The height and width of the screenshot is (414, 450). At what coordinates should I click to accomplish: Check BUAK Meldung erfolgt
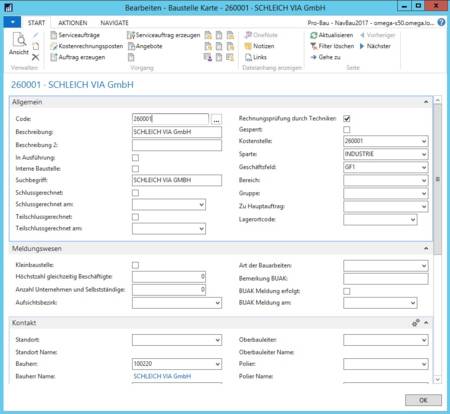347,291
